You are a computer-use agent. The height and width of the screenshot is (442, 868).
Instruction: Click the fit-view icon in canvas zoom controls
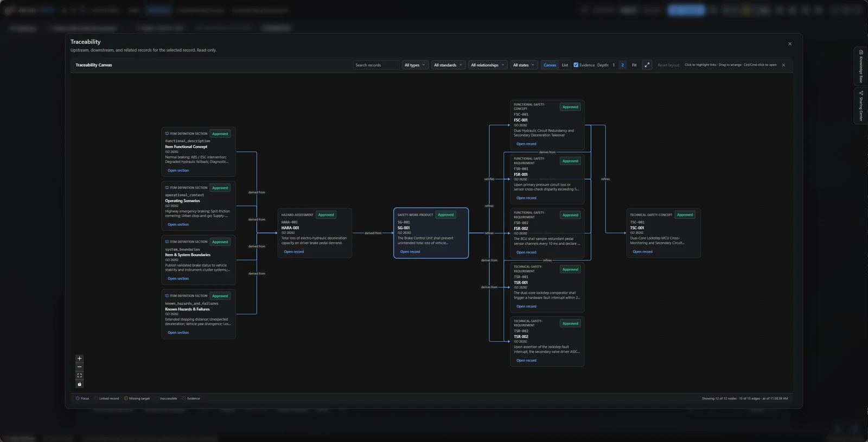click(79, 376)
